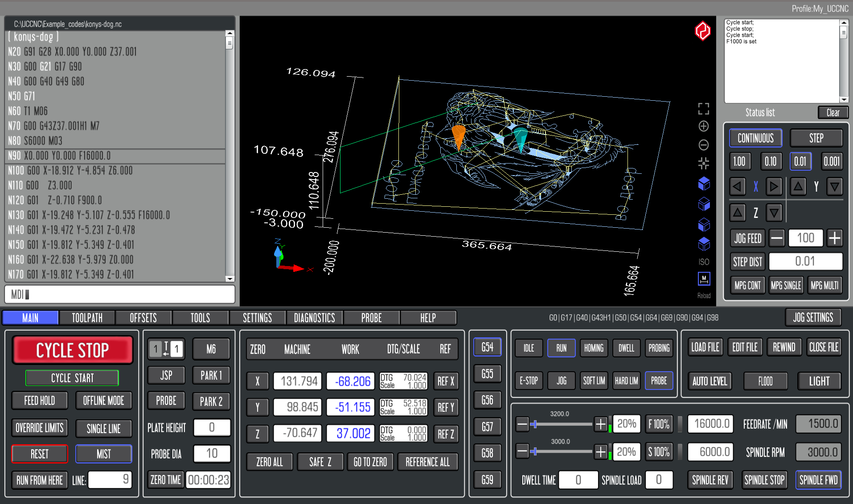This screenshot has height=504, width=853.
Task: Enable SINGLE LINE mode
Action: (x=103, y=429)
